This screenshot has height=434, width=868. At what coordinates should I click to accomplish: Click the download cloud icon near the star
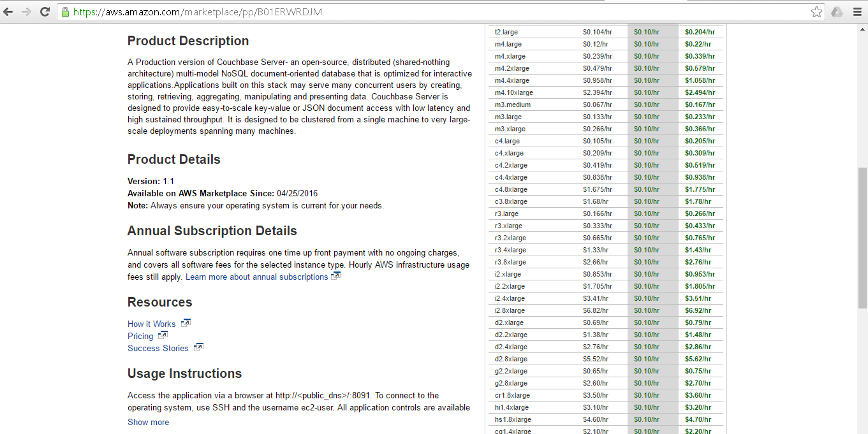837,11
